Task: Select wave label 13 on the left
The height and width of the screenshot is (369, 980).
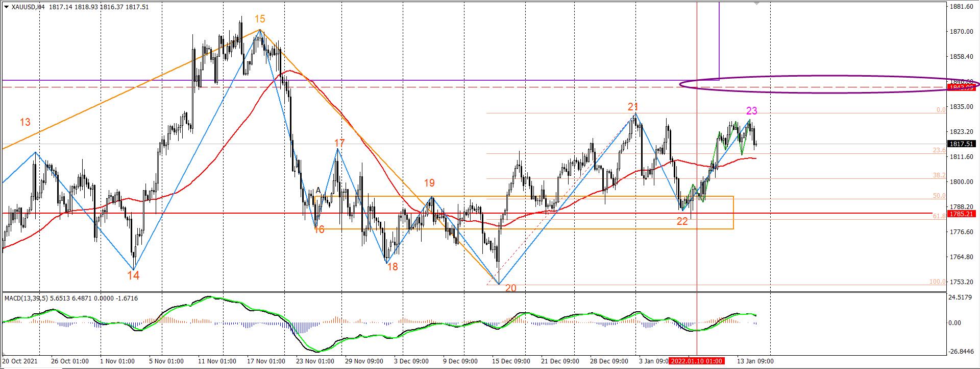Action: click(x=25, y=122)
